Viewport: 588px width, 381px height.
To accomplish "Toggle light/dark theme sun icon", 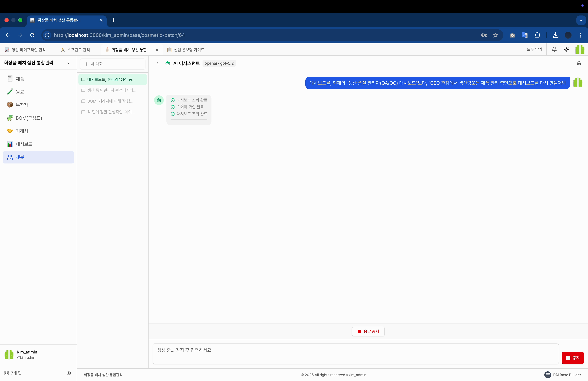I will tap(567, 49).
